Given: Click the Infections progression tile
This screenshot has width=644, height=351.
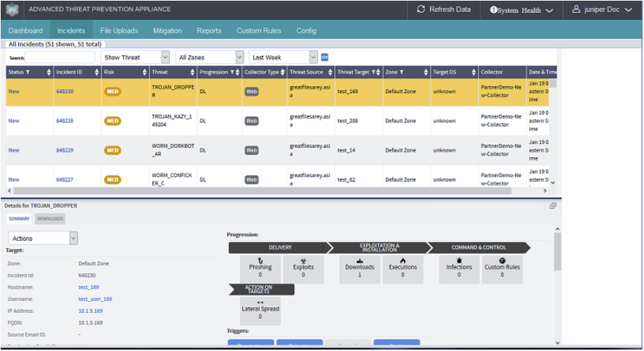Looking at the screenshot, I should [459, 270].
